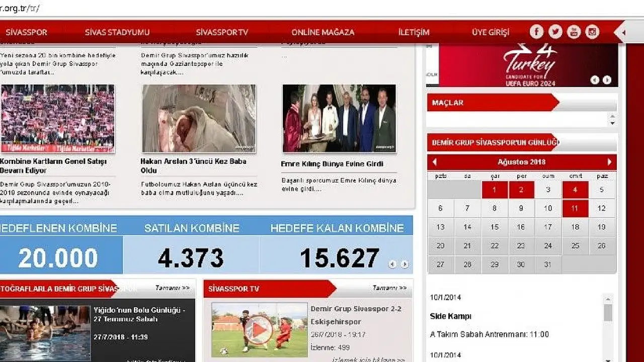Viewport: 644px width, 362px height.
Task: Click the Maçlar list down stepper arrow
Action: [612, 123]
